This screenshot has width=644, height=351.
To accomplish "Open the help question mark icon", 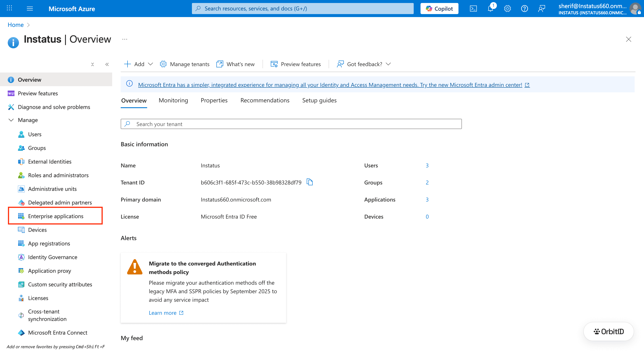I will click(524, 9).
